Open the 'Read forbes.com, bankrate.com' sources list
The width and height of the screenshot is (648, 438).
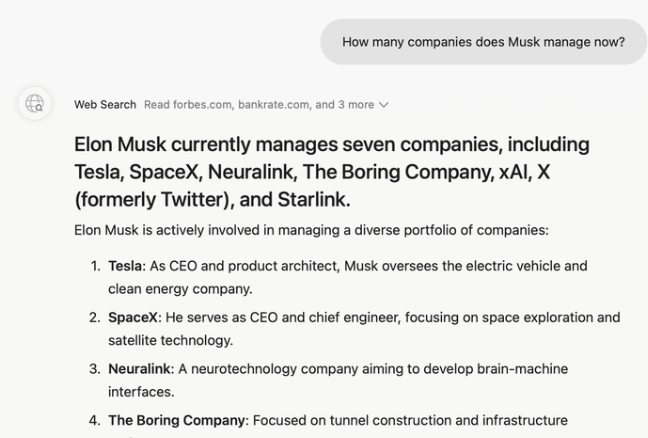click(266, 105)
